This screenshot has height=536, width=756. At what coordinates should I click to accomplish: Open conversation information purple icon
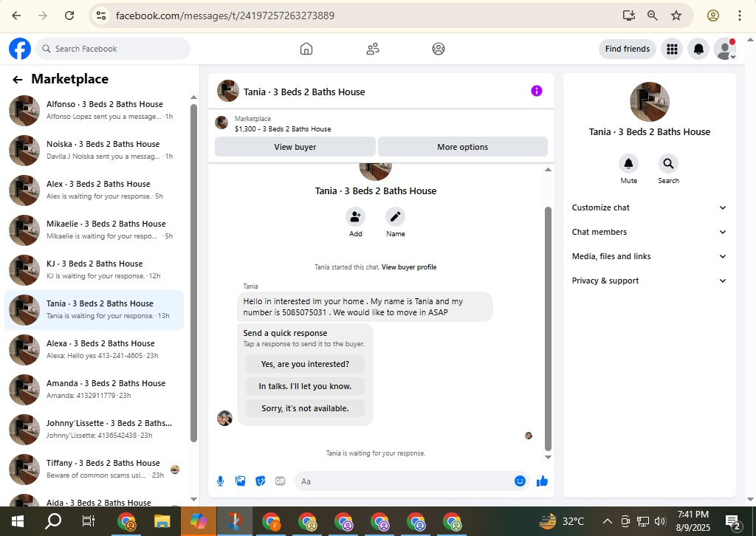537,91
